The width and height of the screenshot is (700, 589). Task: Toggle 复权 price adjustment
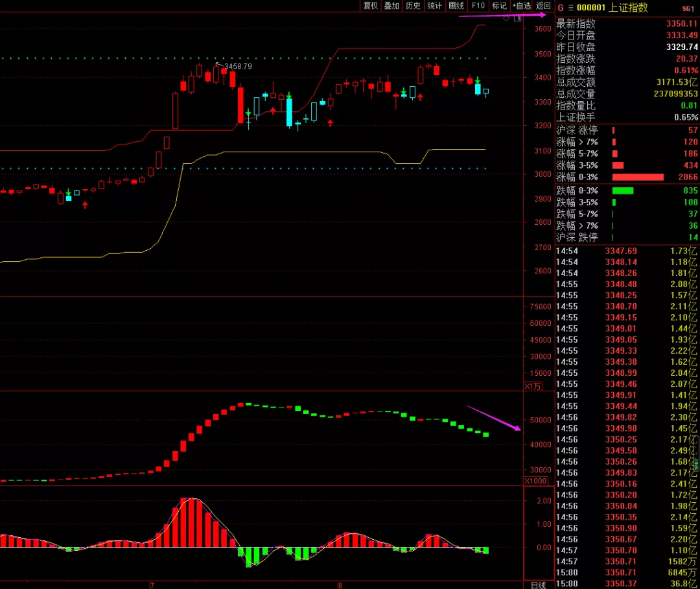[x=370, y=6]
